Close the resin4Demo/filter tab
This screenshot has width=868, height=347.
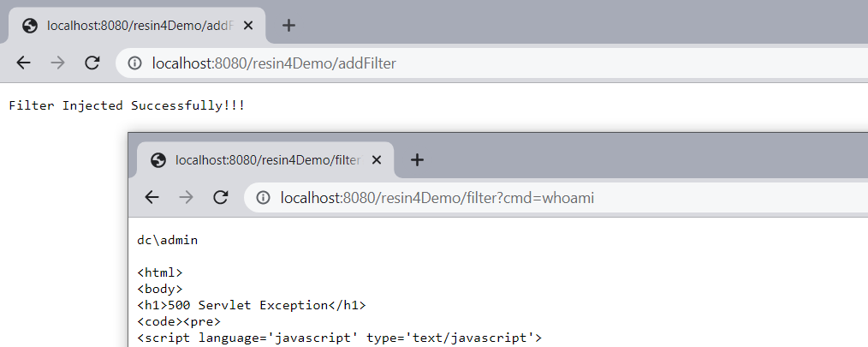[377, 160]
